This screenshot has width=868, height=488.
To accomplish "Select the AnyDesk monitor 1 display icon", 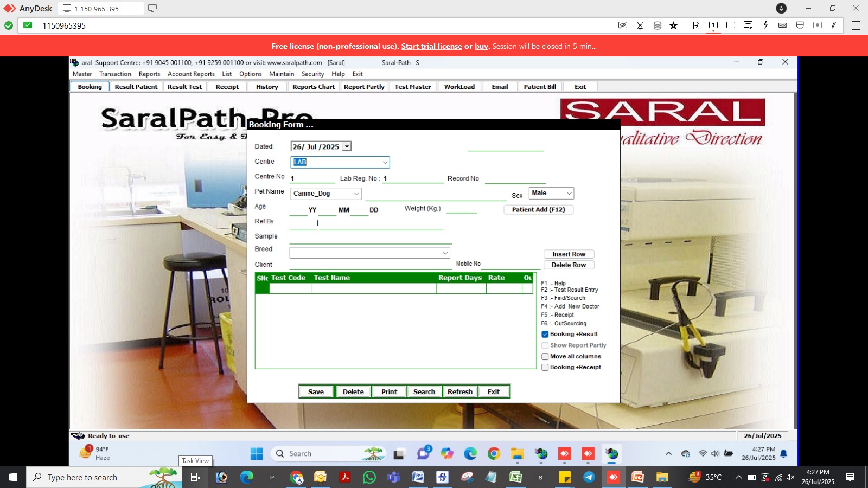I will pyautogui.click(x=713, y=25).
